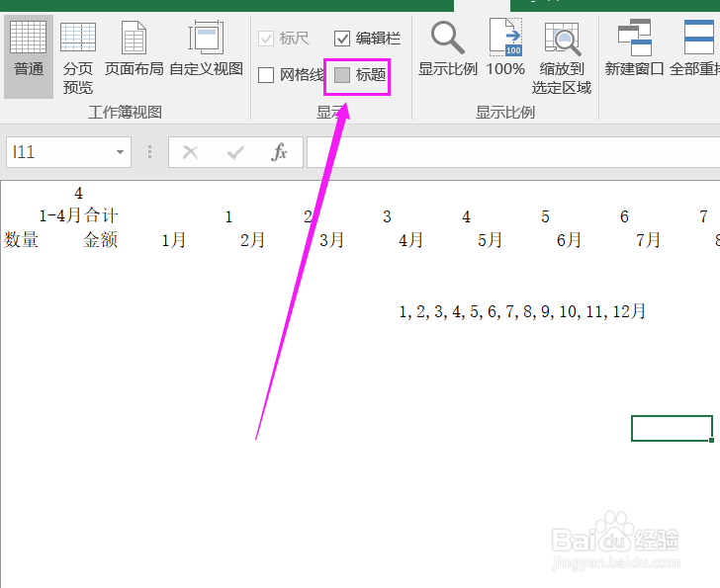The image size is (720, 588).
Task: Arrange All windows (全部重排)
Action: click(x=694, y=48)
